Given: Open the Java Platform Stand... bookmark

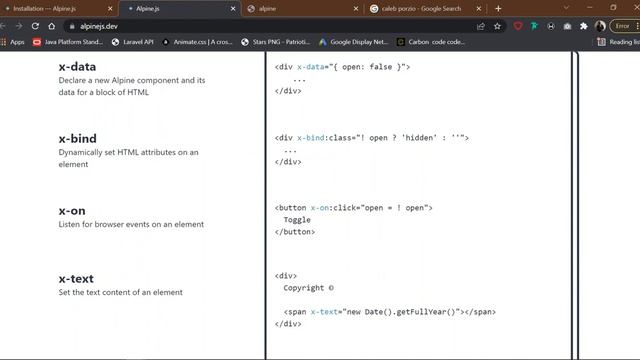Looking at the screenshot, I should tap(68, 42).
